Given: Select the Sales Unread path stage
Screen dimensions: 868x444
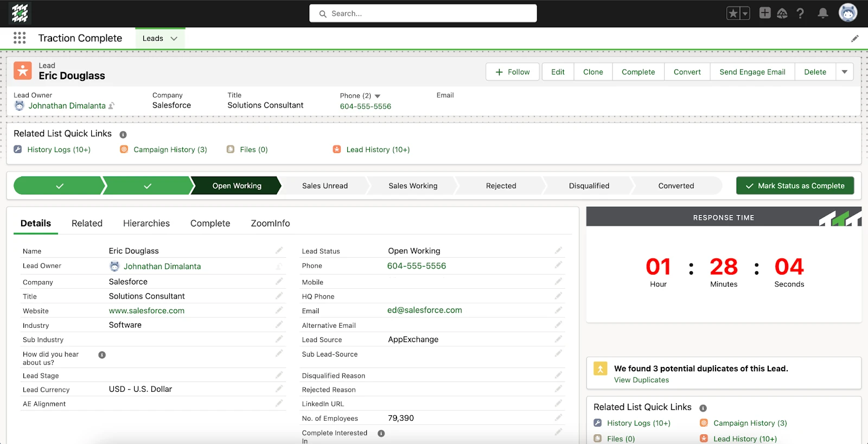Looking at the screenshot, I should point(325,186).
